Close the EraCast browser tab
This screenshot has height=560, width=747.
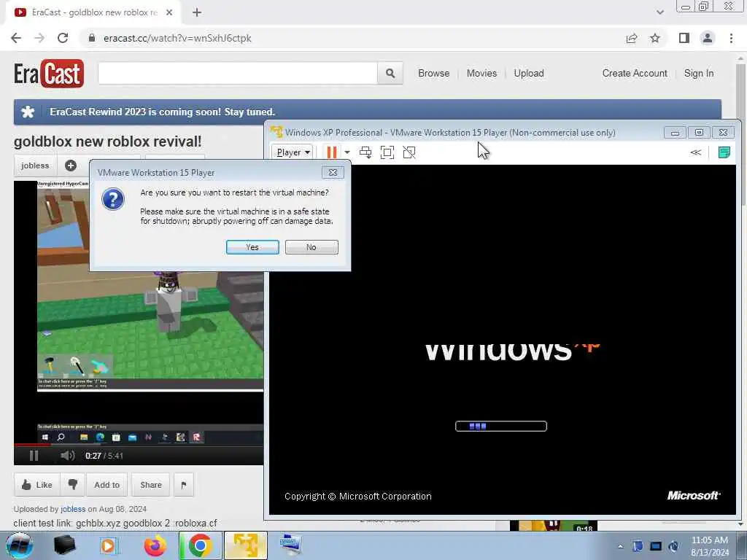click(x=169, y=13)
